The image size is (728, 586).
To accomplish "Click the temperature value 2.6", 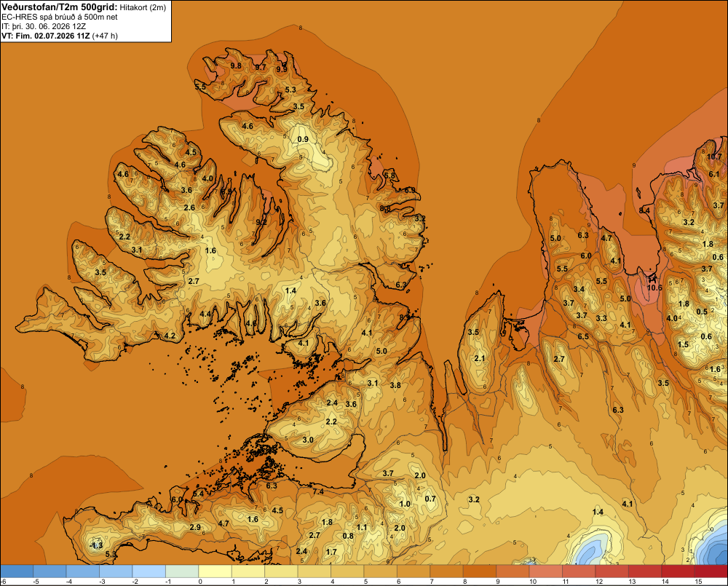I will pos(189,207).
